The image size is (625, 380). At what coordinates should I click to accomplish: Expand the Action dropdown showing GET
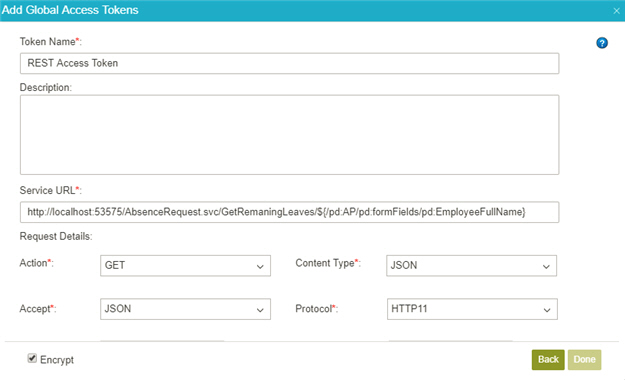coord(185,266)
